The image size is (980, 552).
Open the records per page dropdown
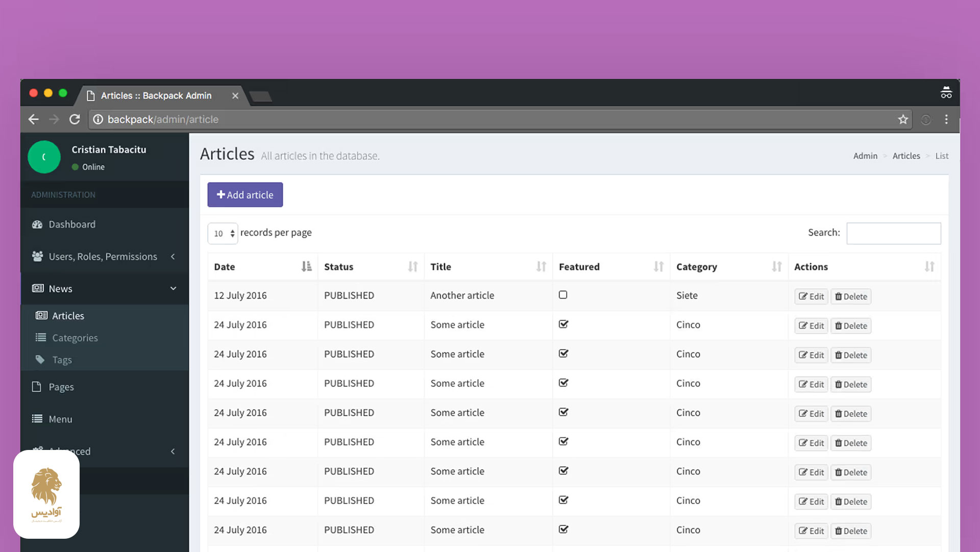(223, 233)
